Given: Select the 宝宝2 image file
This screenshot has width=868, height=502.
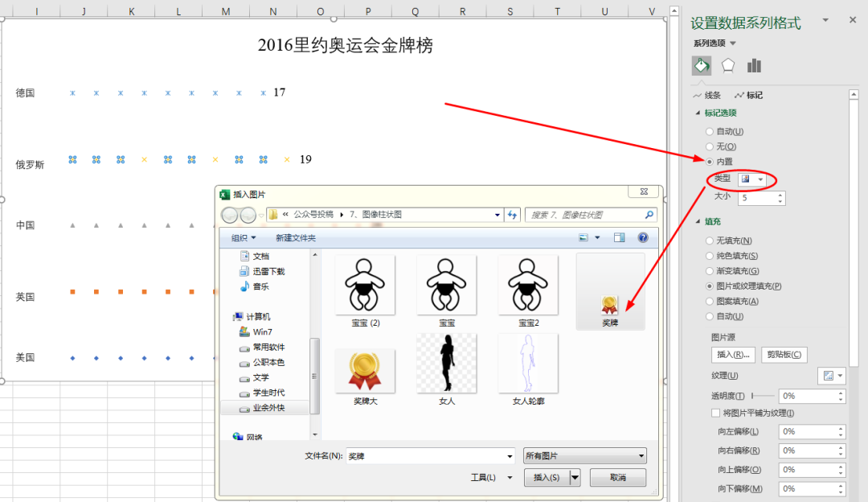Looking at the screenshot, I should click(x=528, y=291).
